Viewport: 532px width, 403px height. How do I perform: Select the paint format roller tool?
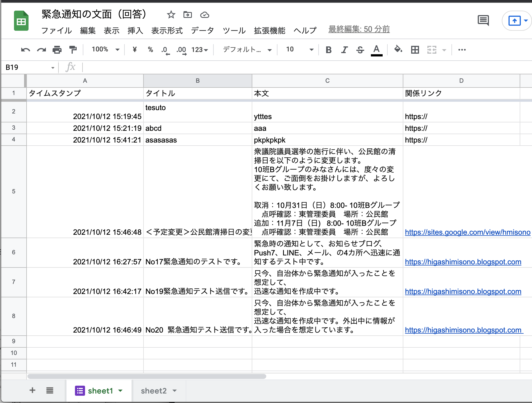coord(73,50)
